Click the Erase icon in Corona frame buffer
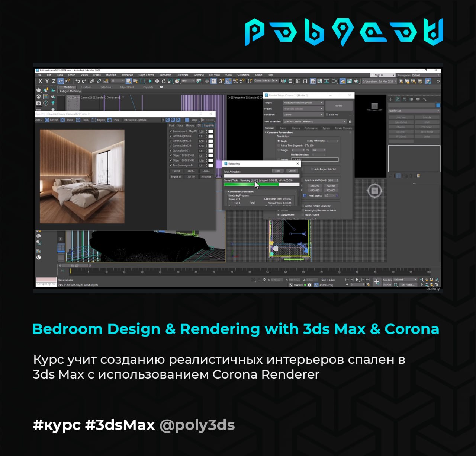Screen dimensions: 476x456 point(62,120)
